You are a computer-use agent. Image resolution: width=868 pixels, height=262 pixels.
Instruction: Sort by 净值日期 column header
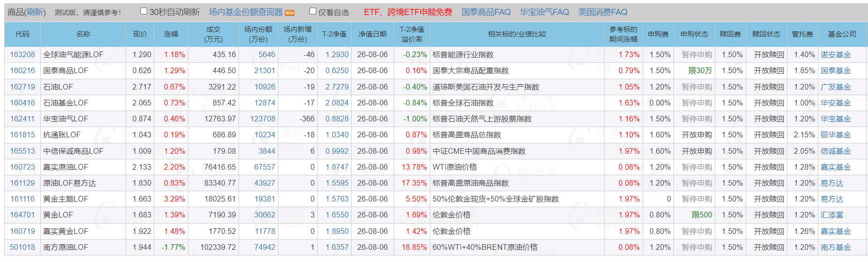373,34
